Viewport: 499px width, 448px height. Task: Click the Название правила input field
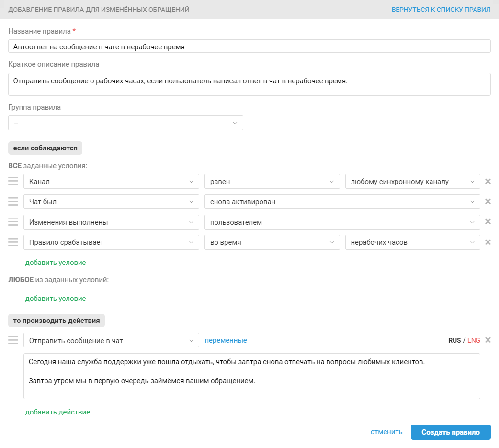point(249,46)
